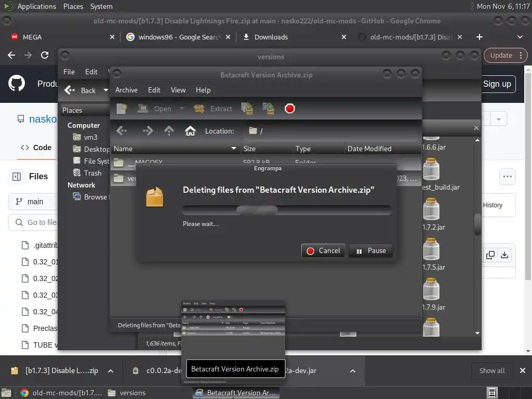
Task: Open the Help menu in Engrampa
Action: pos(203,90)
